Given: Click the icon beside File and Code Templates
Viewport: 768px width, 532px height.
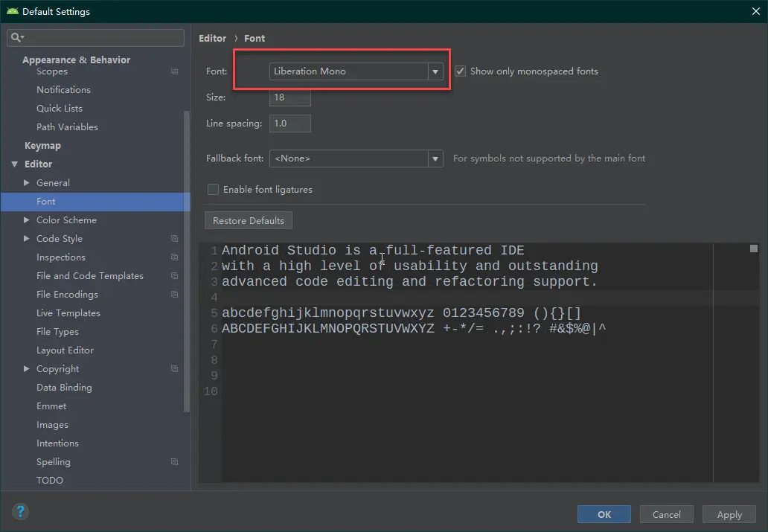Looking at the screenshot, I should click(174, 276).
